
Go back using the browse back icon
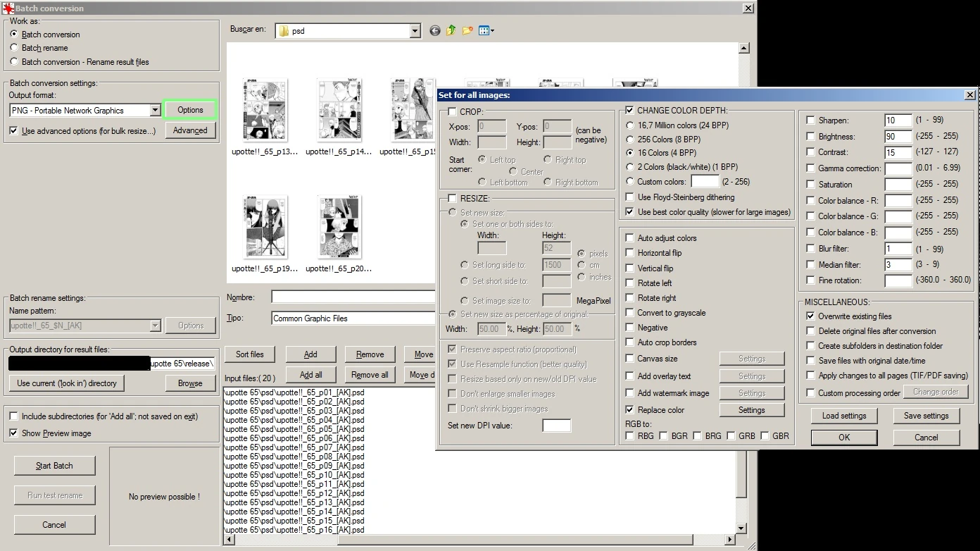[434, 31]
